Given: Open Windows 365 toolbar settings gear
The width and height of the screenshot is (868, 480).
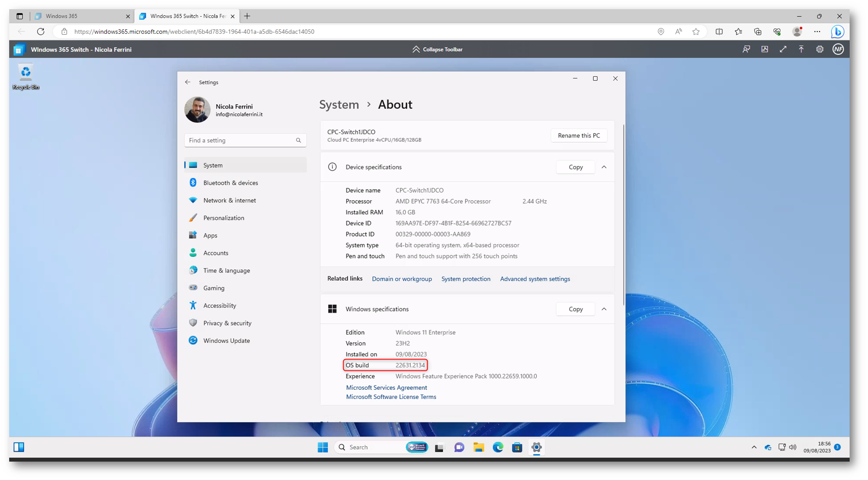Looking at the screenshot, I should 819,49.
